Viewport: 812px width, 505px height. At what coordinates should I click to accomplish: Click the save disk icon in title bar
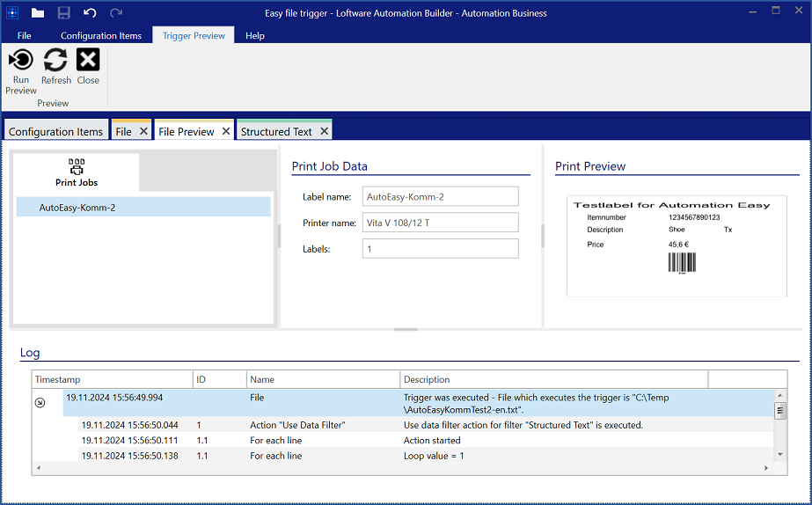coord(63,12)
